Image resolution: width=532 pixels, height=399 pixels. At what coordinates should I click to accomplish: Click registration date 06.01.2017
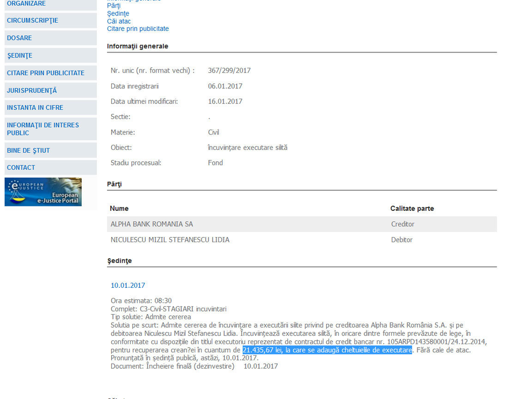click(225, 86)
